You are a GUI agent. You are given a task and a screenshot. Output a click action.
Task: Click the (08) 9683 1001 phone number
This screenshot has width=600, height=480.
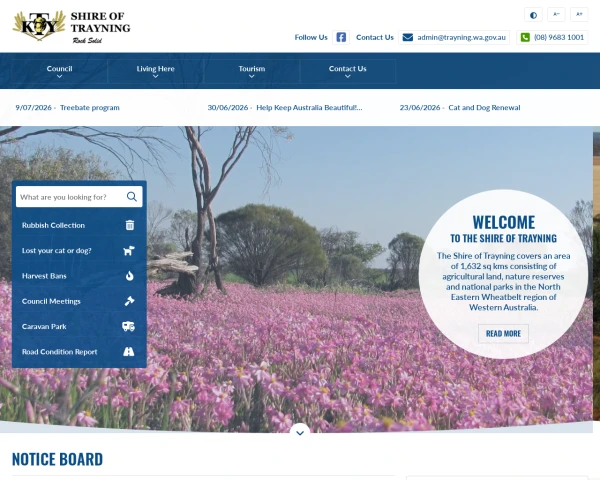click(559, 37)
